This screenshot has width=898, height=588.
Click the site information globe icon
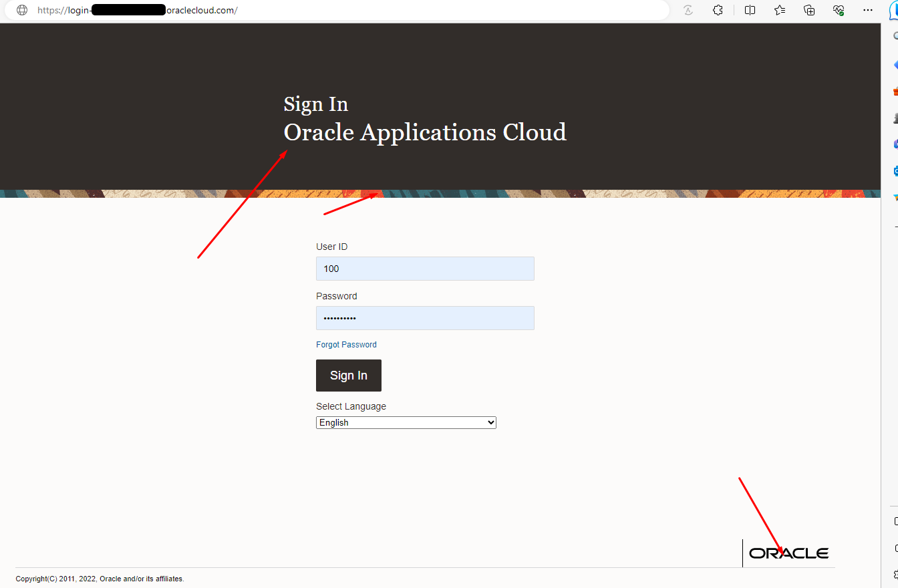coord(21,10)
